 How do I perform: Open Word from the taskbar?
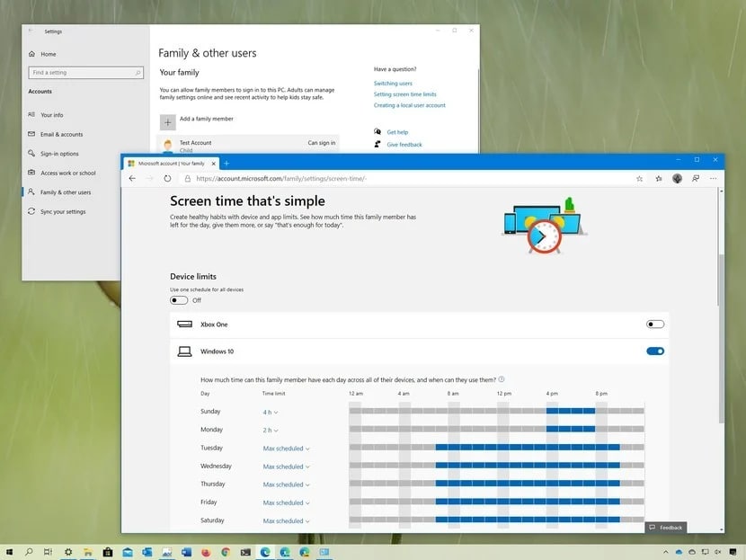[x=186, y=552]
